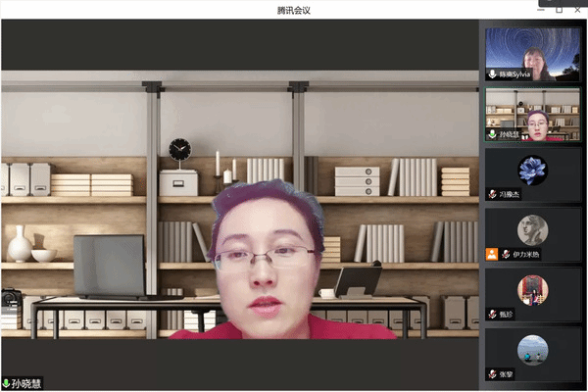588x392 pixels.
Task: Click the 陈涛Sylvia name label
Action: pyautogui.click(x=514, y=74)
